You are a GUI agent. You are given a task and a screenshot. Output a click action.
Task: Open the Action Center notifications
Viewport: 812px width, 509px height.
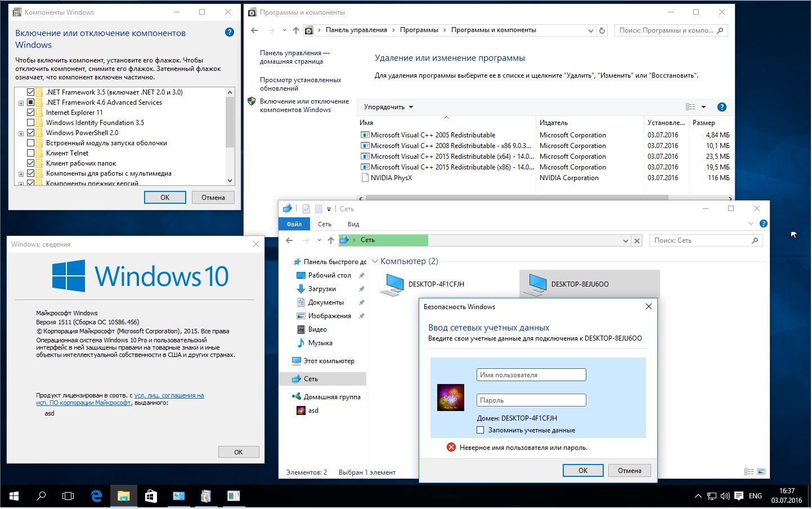738,496
